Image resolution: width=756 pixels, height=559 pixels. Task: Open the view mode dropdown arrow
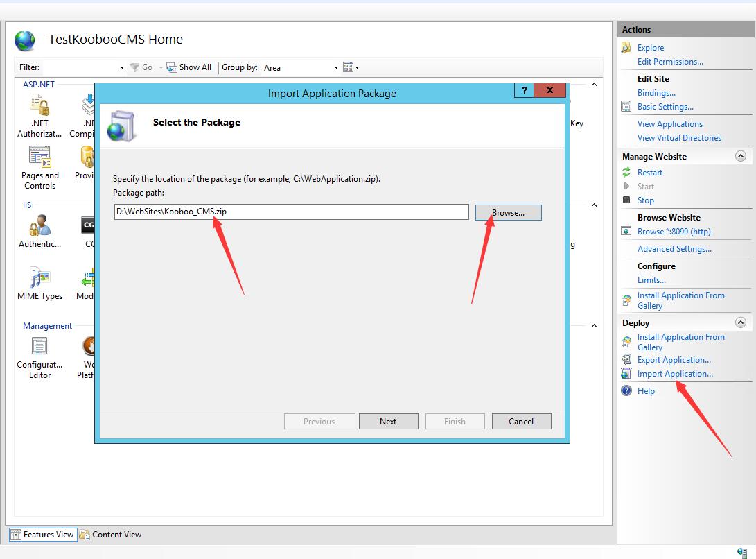tap(358, 67)
